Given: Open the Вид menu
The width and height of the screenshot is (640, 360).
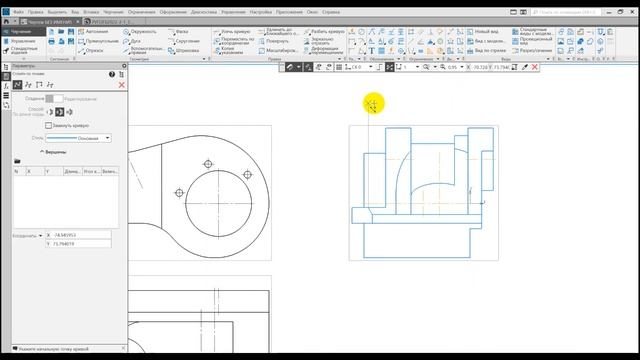Looking at the screenshot, I should pyautogui.click(x=75, y=12).
